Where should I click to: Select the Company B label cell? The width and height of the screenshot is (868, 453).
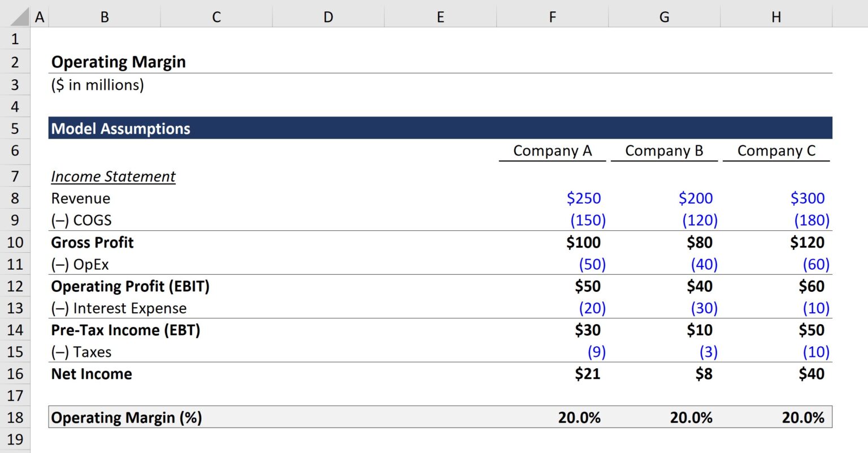coord(664,150)
